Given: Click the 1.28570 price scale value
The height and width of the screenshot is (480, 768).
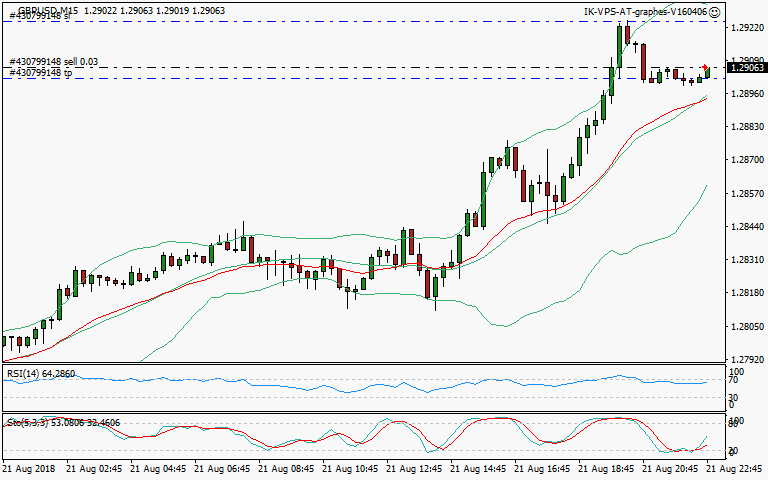Looking at the screenshot, I should click(747, 193).
